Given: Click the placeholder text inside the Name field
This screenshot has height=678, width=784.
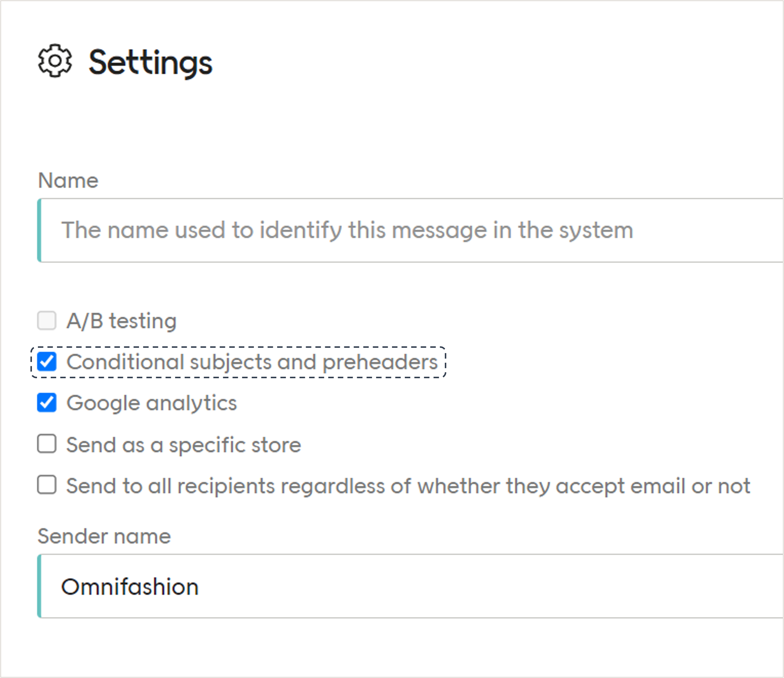Looking at the screenshot, I should click(347, 230).
